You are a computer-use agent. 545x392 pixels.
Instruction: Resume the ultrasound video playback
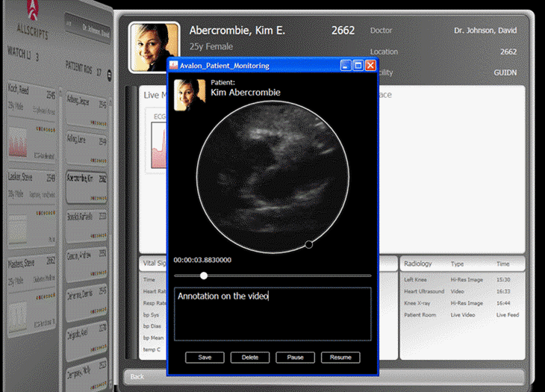pyautogui.click(x=340, y=358)
